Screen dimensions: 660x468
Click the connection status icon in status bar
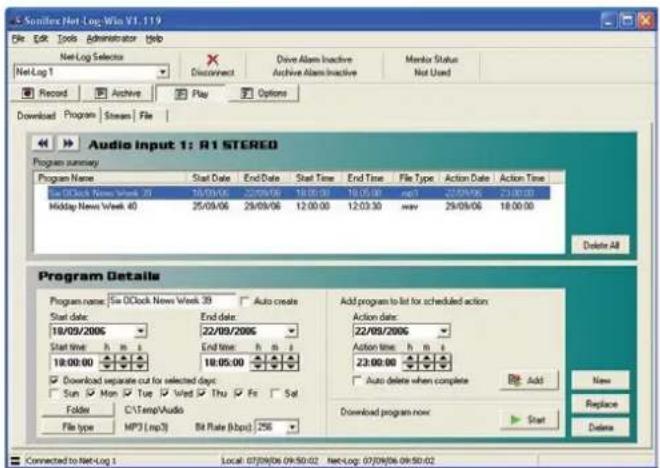pyautogui.click(x=15, y=461)
